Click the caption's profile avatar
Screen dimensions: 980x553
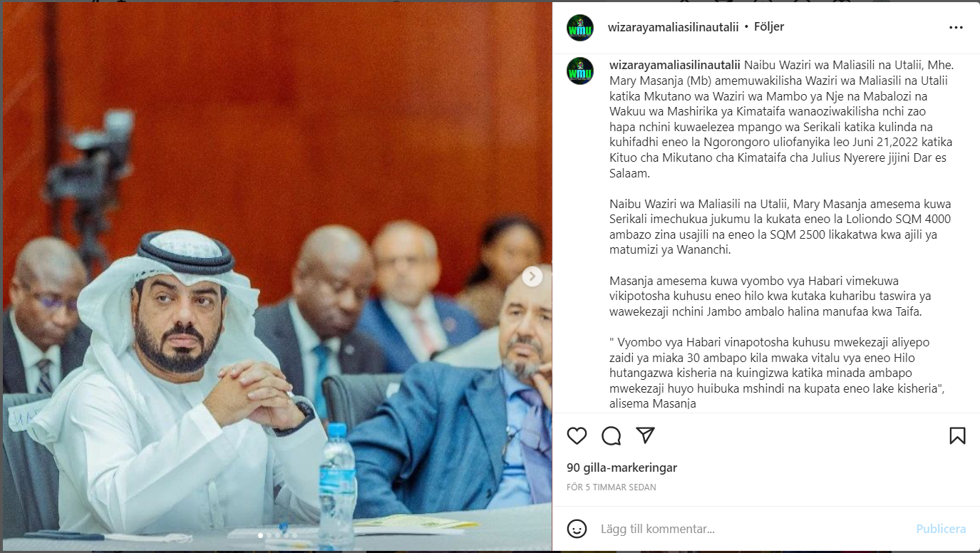click(x=580, y=71)
